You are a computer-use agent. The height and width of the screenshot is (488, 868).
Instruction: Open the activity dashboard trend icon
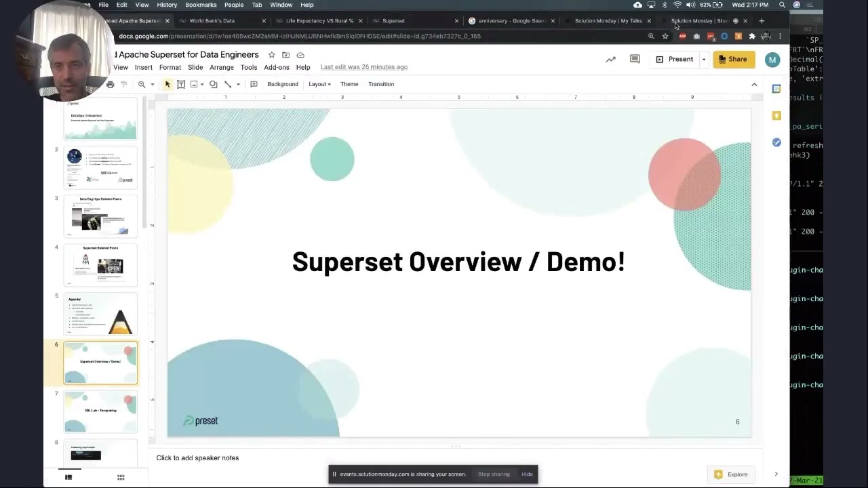(x=610, y=60)
